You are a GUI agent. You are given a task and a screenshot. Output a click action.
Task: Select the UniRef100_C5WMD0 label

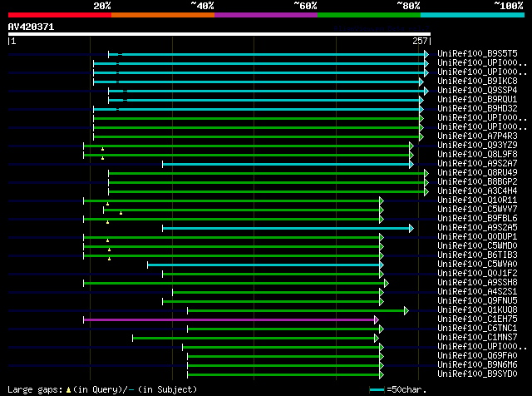click(477, 246)
